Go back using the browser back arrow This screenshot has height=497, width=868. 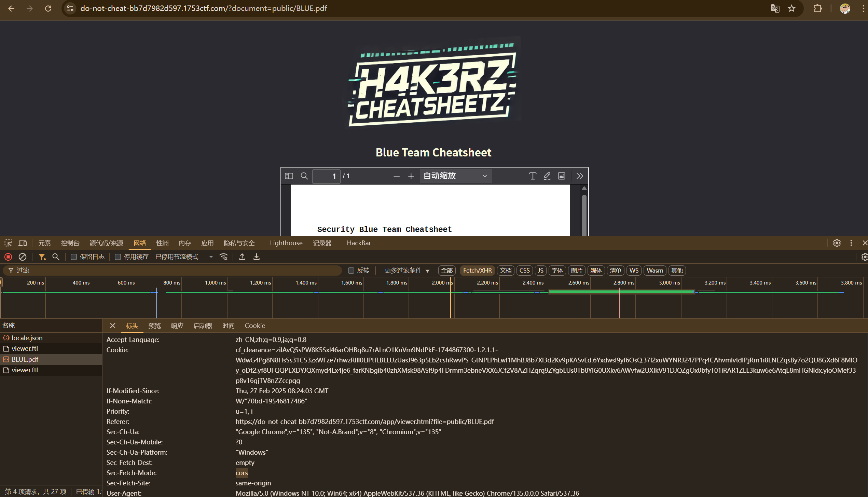click(x=11, y=9)
